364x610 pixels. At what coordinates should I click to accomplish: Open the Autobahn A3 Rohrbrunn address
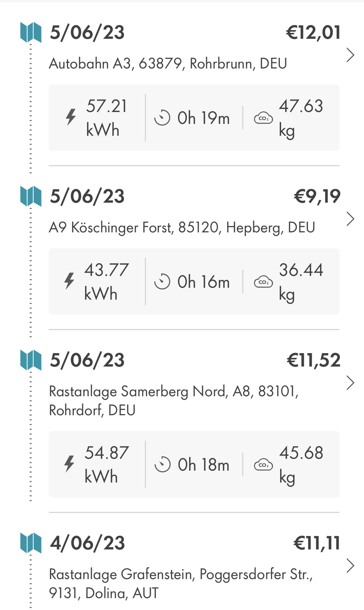coord(168,64)
